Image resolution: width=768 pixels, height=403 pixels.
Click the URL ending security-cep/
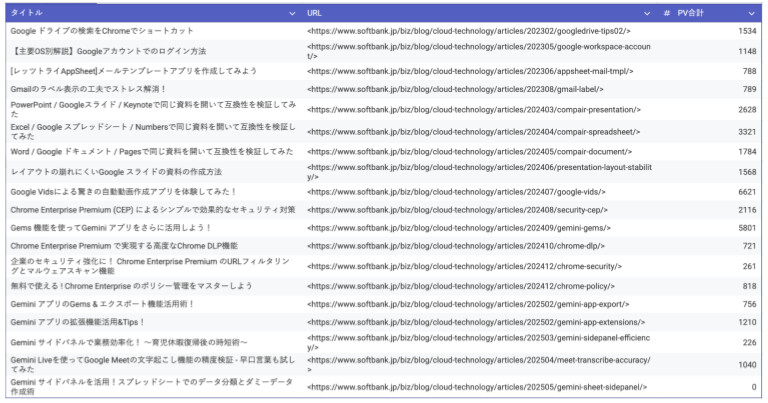pyautogui.click(x=457, y=210)
